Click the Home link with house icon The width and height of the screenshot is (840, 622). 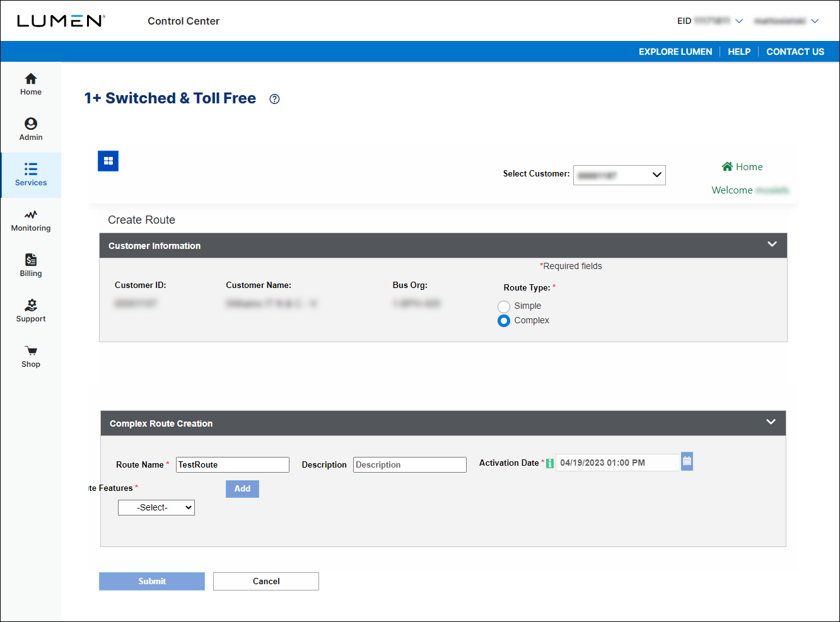(x=742, y=166)
